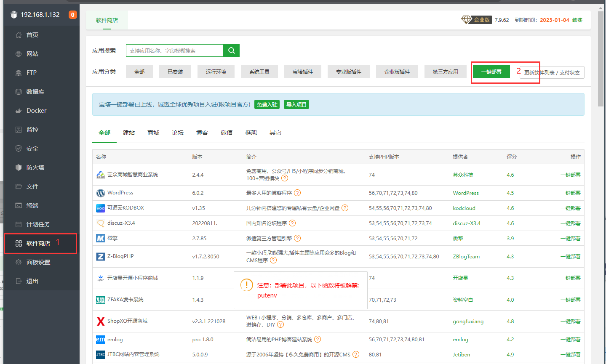This screenshot has width=606, height=364.
Task: Filter apps by 系统工具
Action: pos(259,72)
